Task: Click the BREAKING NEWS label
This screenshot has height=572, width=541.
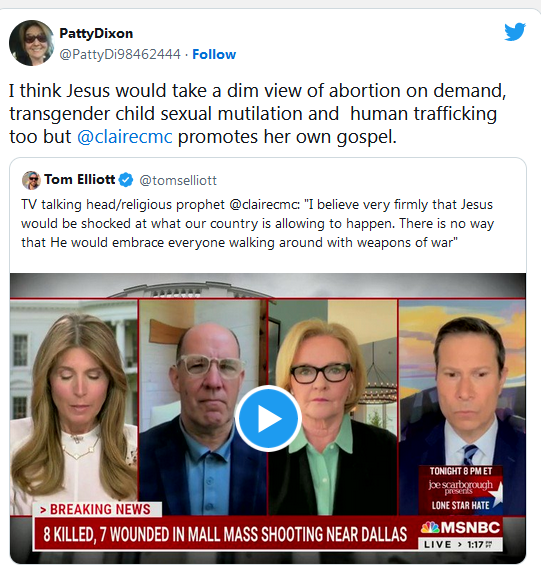Action: pyautogui.click(x=97, y=509)
